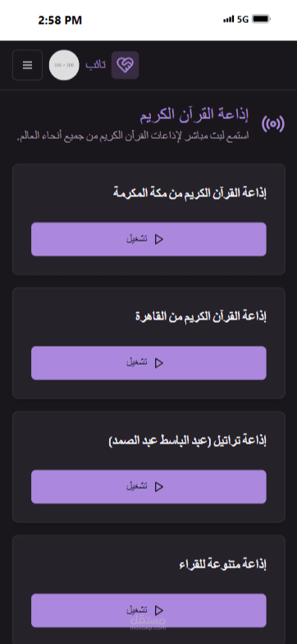Screen dimensions: 297x644
Task: Click the broadcast radio waves icon
Action: click(272, 123)
